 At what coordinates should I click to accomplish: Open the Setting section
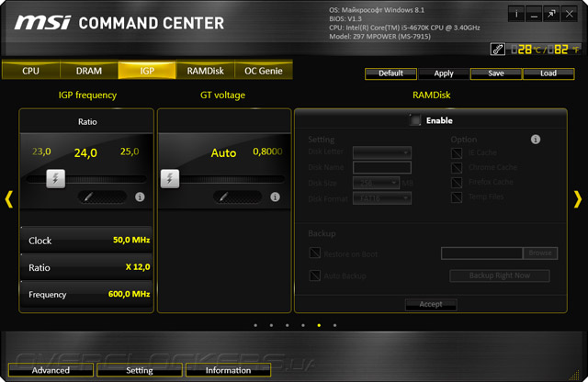point(140,370)
